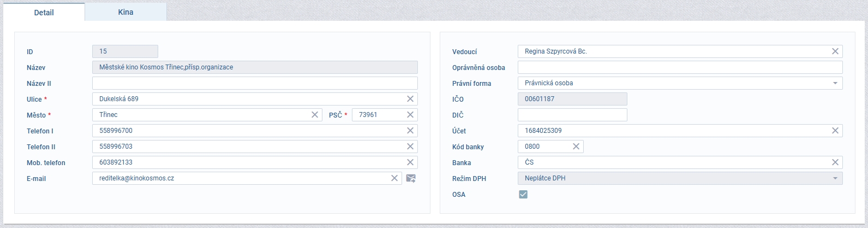The height and width of the screenshot is (228, 868).
Task: Clear the Účet account number
Action: click(x=835, y=131)
